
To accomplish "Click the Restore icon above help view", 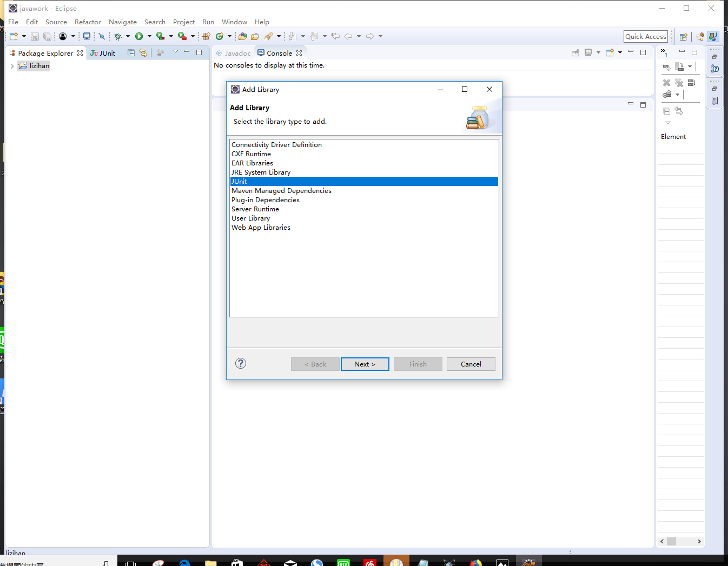I will coord(714,57).
